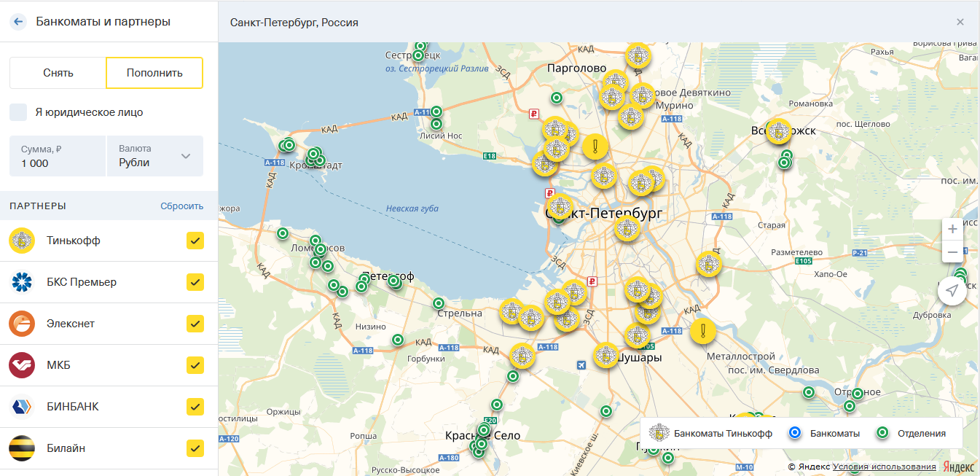The image size is (980, 476).
Task: Click the Банкоматы и партнеры heading
Action: pos(103,21)
